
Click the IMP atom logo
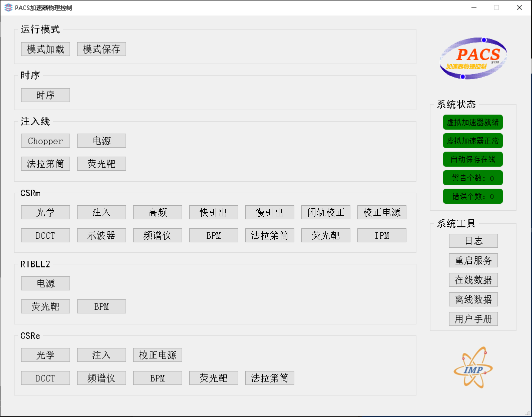[473, 368]
